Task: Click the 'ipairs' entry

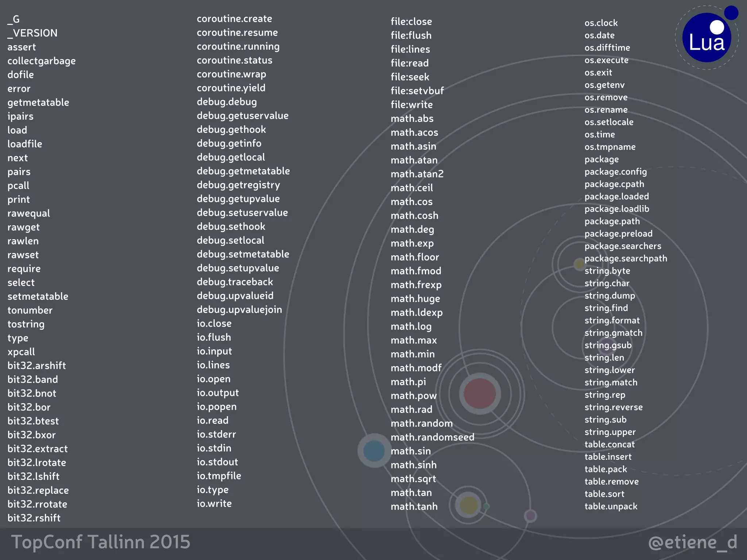Action: [x=20, y=116]
